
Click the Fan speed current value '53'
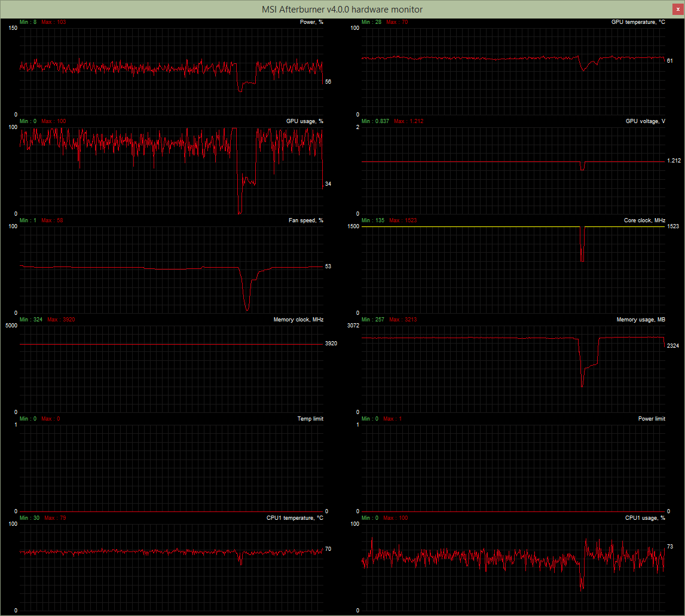click(328, 266)
